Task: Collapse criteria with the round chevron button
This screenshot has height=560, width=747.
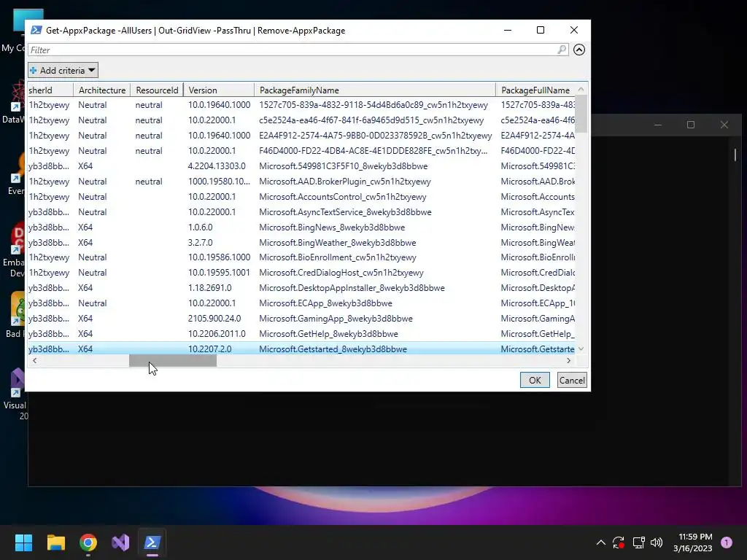Action: point(578,50)
